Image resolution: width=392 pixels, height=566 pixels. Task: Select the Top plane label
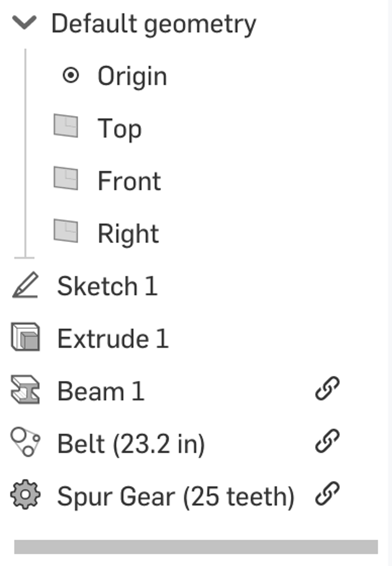120,128
